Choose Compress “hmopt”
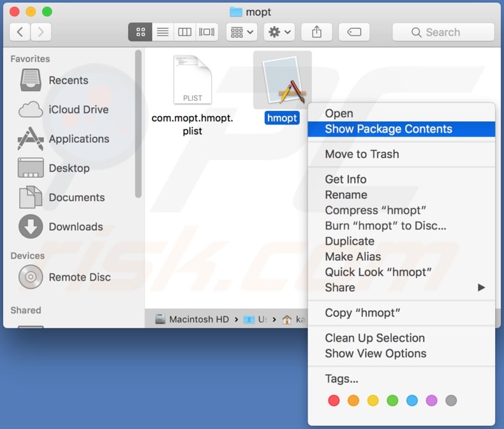The width and height of the screenshot is (504, 429). (x=401, y=210)
